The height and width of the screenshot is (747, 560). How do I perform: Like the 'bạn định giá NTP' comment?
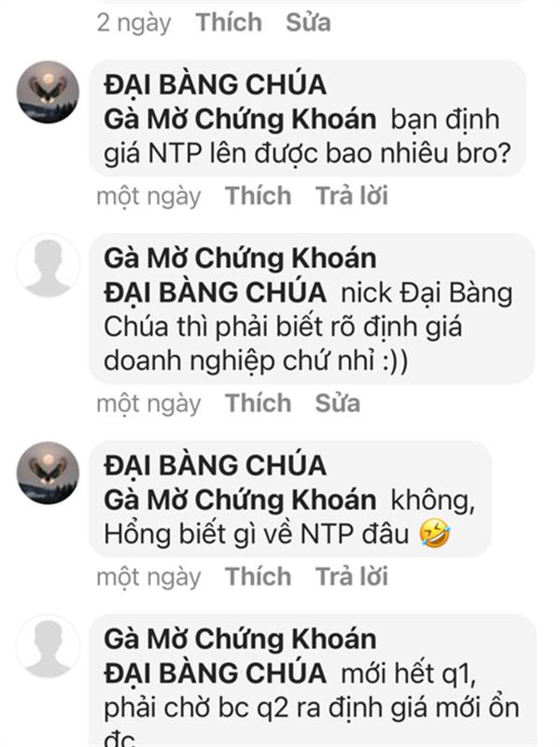click(x=259, y=196)
